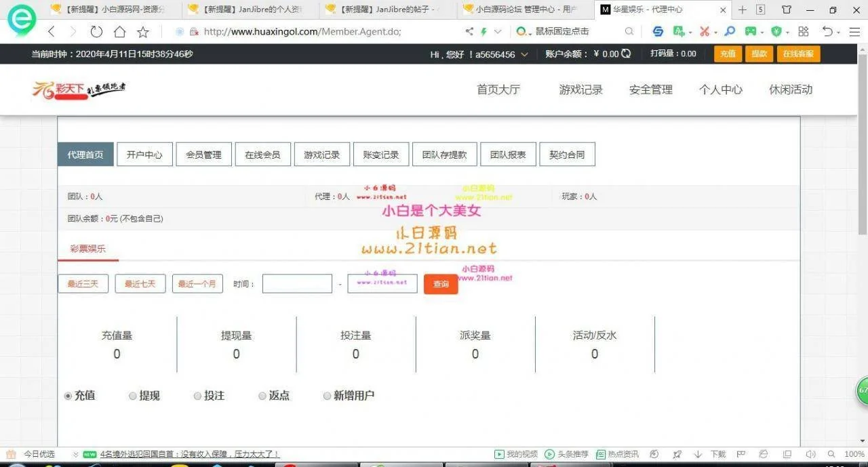Click the share icon in address bar

coord(469,32)
